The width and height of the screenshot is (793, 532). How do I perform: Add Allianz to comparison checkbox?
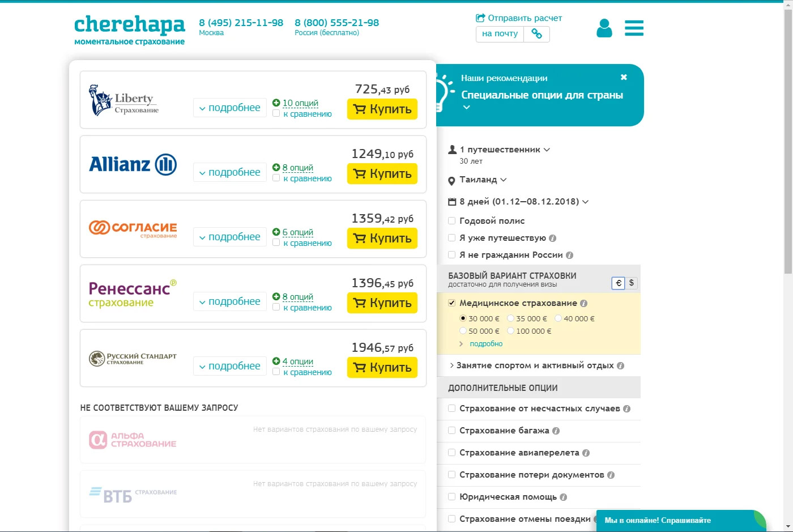[276, 178]
